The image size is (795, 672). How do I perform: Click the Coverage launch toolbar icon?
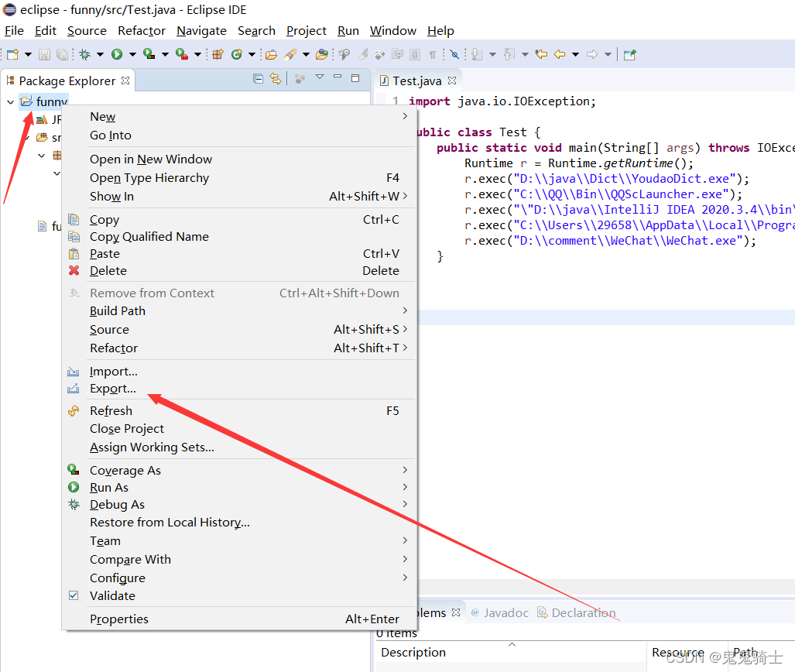[149, 53]
